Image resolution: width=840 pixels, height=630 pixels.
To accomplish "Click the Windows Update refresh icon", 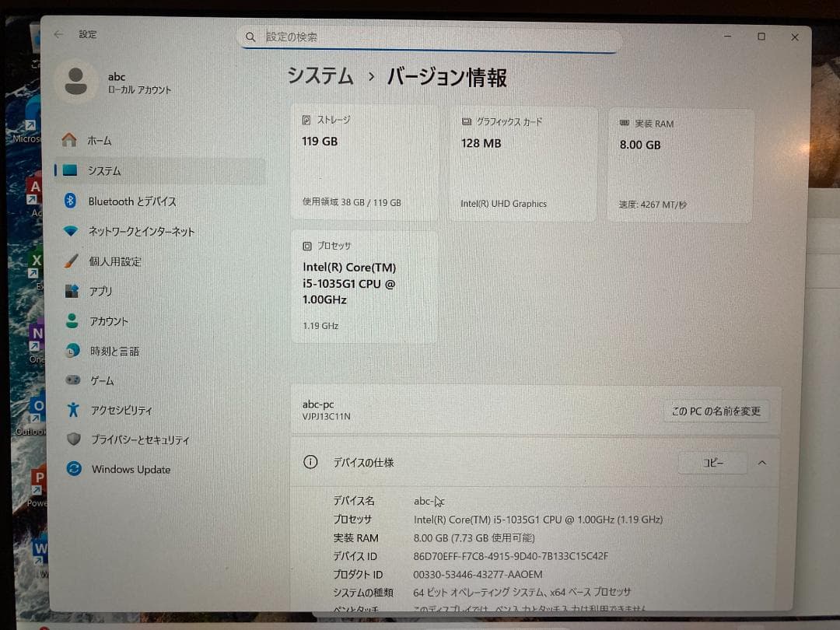I will coord(74,469).
